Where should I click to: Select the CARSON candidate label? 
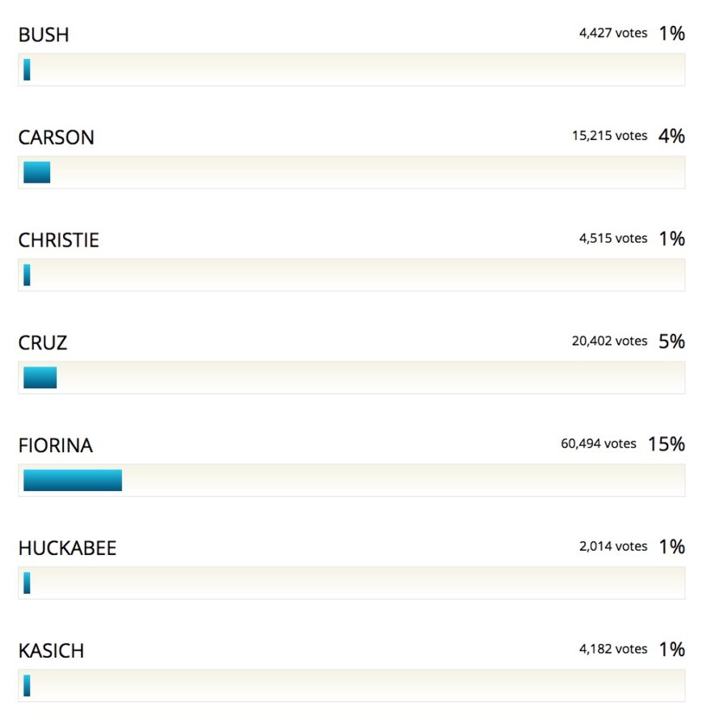point(56,138)
